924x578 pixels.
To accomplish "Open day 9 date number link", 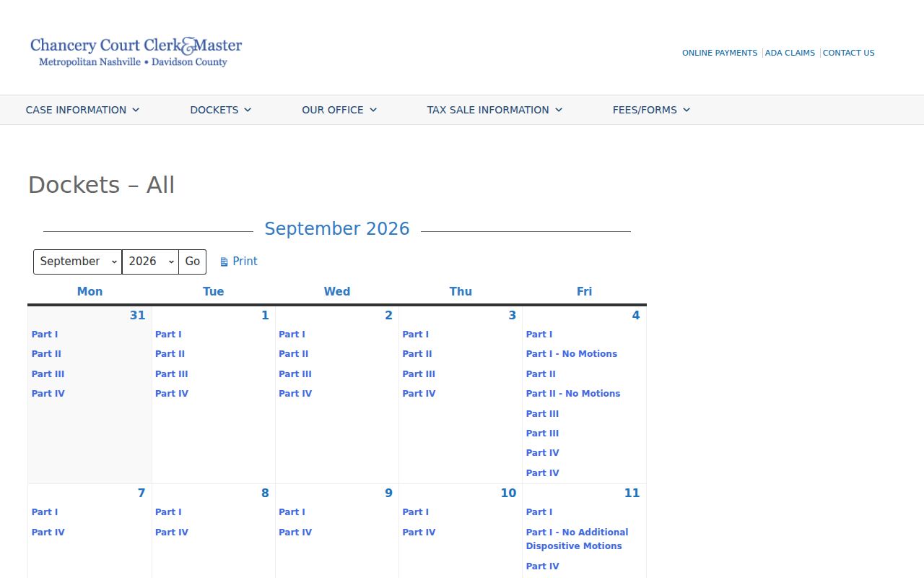I will coord(388,493).
